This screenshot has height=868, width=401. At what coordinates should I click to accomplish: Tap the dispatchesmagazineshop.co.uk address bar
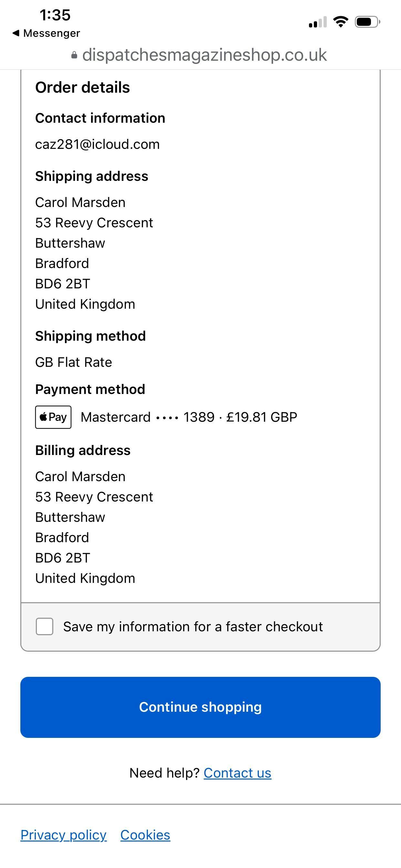pyautogui.click(x=204, y=55)
